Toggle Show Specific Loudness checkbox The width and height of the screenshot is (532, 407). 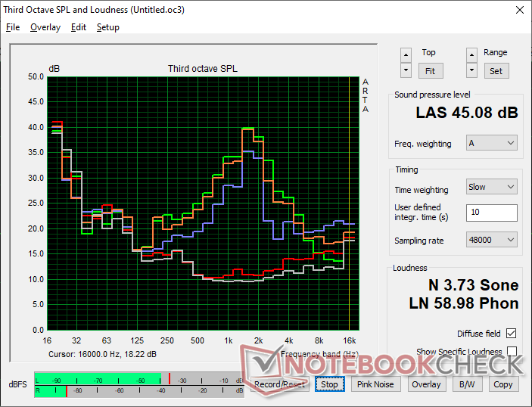point(512,352)
